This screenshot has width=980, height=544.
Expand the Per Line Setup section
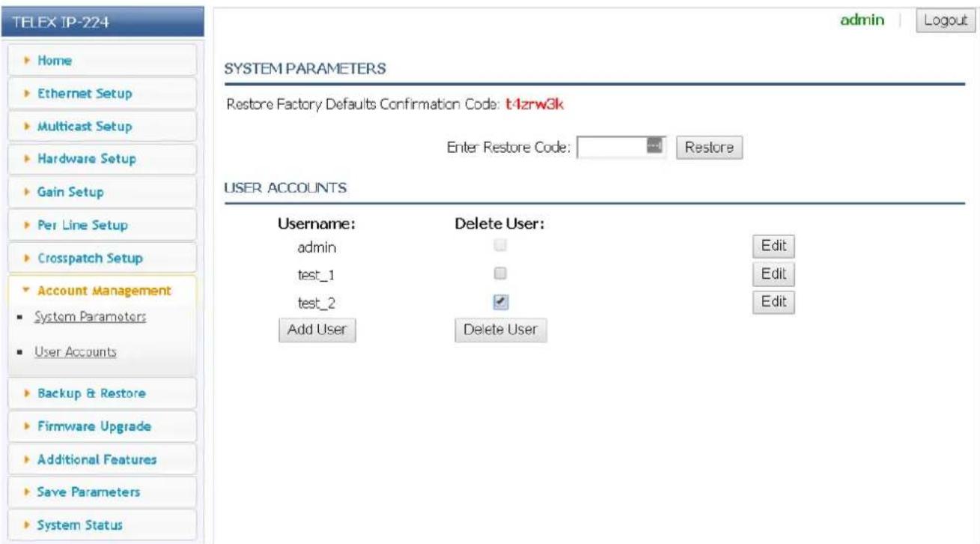coord(100,225)
